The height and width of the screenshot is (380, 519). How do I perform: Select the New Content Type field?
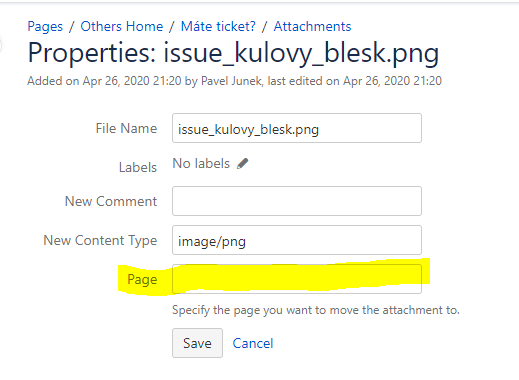(297, 240)
